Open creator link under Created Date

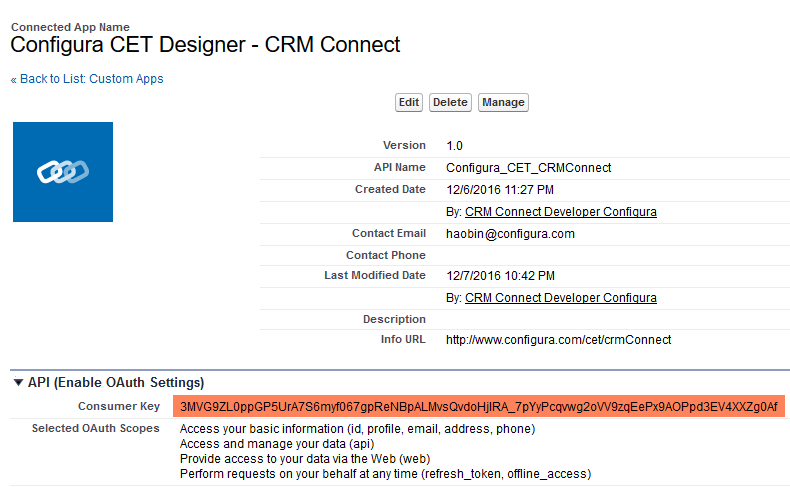560,212
